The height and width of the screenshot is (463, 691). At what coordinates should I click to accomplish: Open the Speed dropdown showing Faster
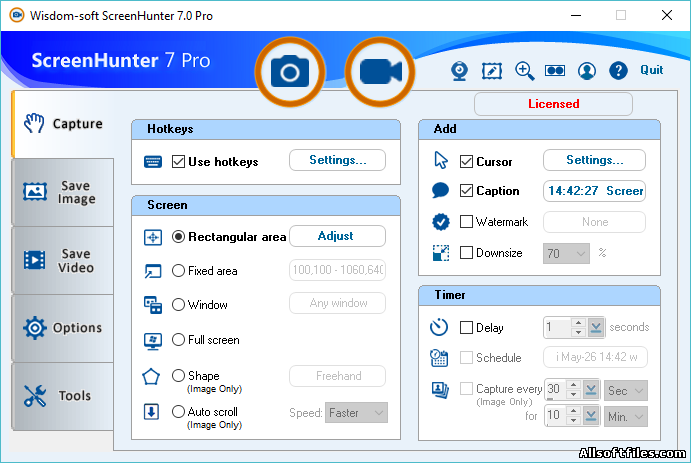click(357, 413)
